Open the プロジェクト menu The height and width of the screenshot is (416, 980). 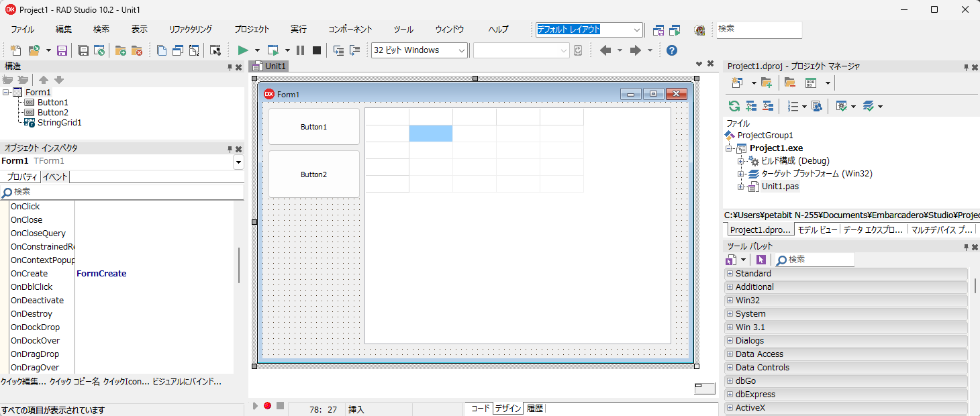click(252, 30)
